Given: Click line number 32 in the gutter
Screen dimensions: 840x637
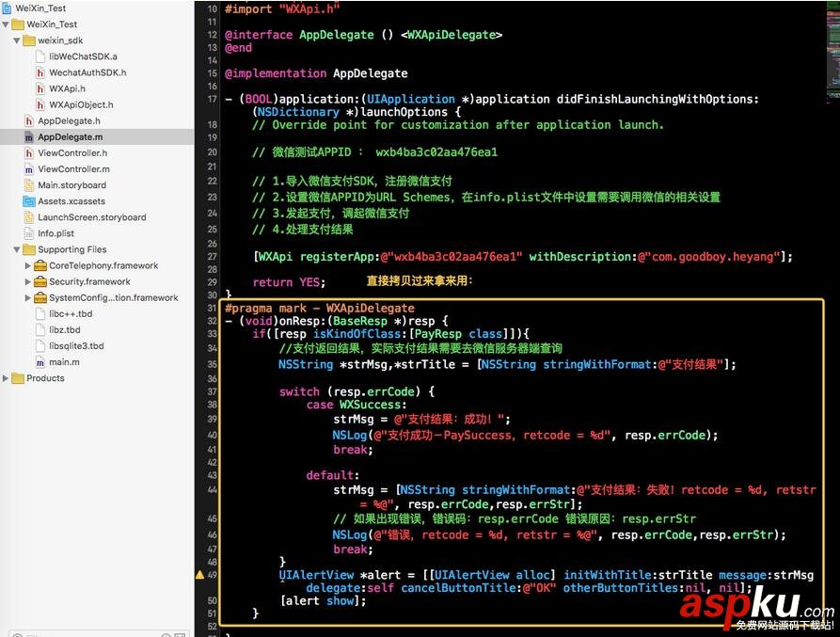Looking at the screenshot, I should [x=213, y=321].
